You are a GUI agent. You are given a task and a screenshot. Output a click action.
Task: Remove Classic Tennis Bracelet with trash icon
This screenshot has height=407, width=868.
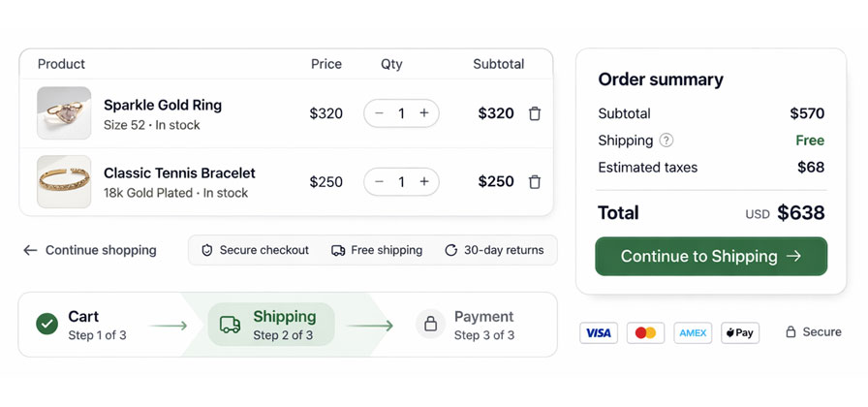535,181
